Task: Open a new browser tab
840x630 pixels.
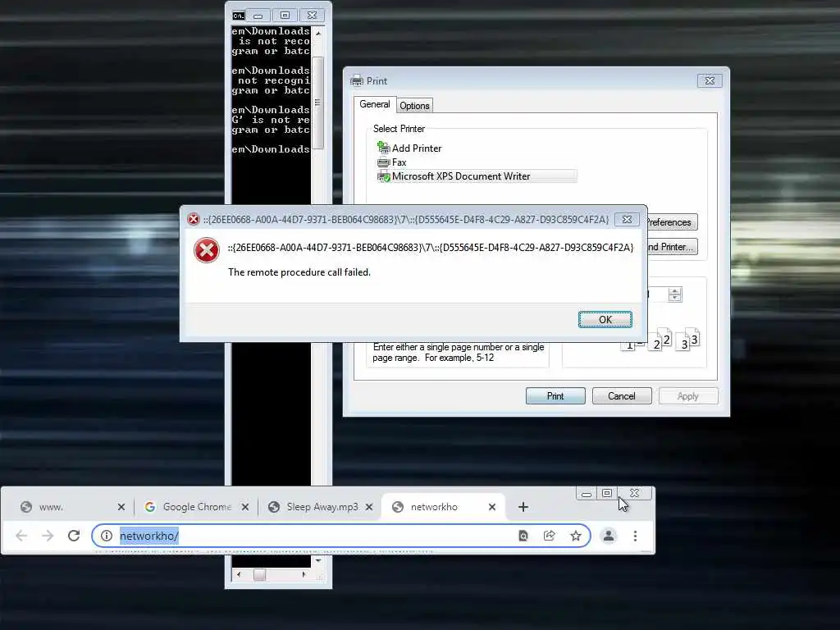Action: (523, 507)
